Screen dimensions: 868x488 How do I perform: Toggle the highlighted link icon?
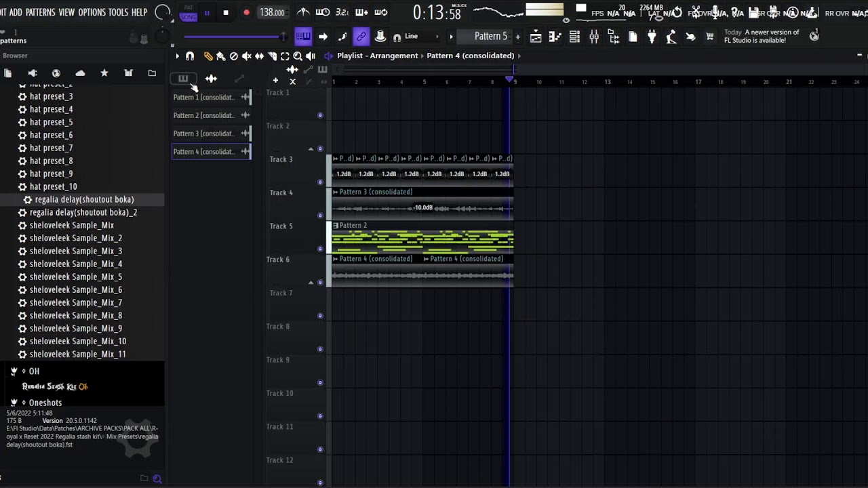tap(361, 37)
